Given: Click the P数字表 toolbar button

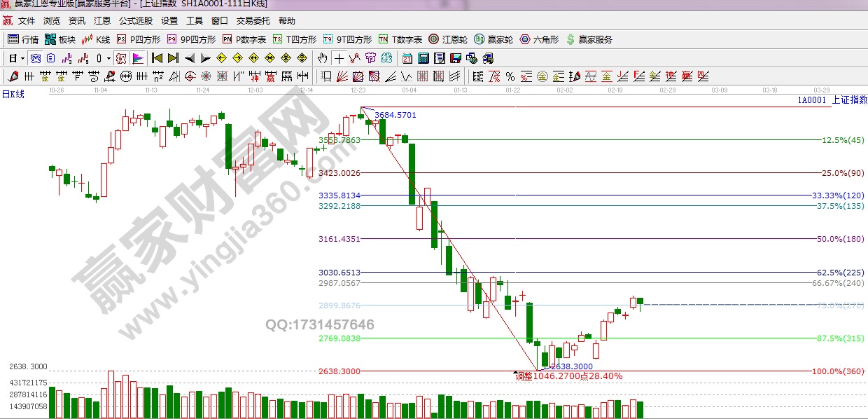Looking at the screenshot, I should [245, 39].
